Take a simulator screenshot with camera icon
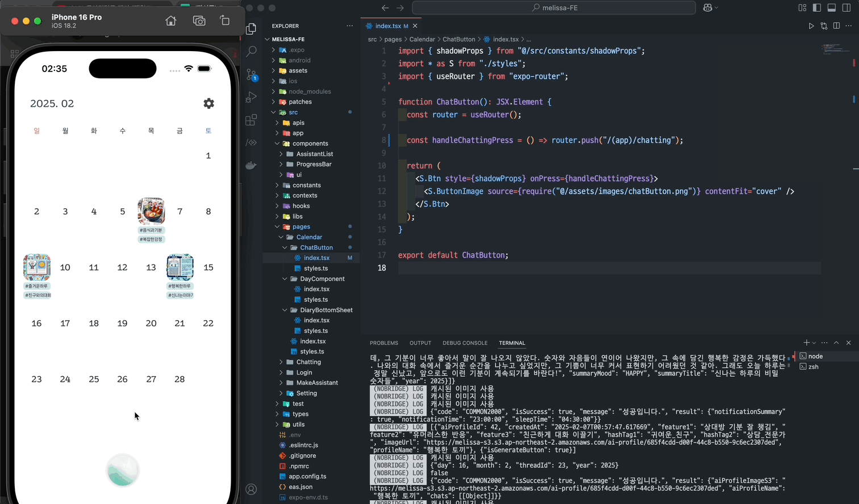 point(199,21)
